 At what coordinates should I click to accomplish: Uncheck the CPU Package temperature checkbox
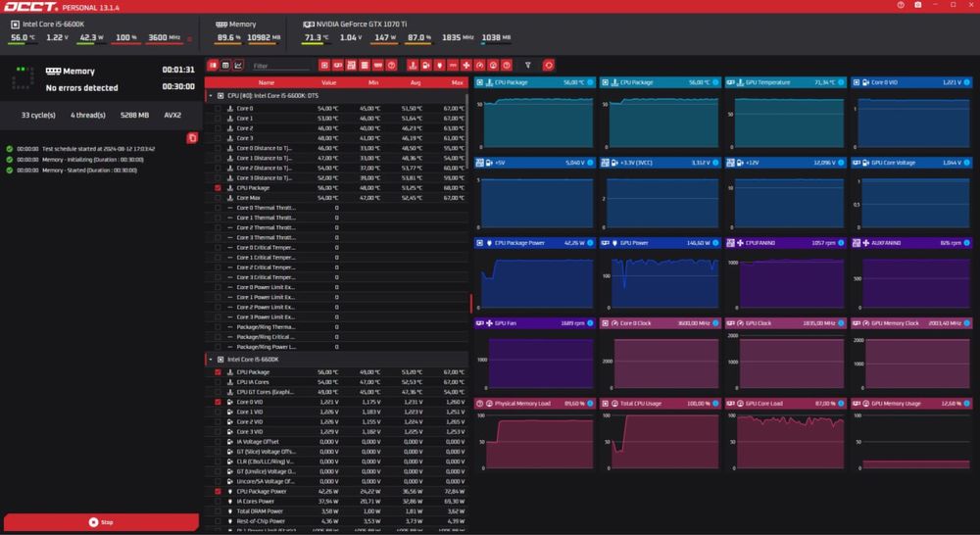click(x=218, y=187)
